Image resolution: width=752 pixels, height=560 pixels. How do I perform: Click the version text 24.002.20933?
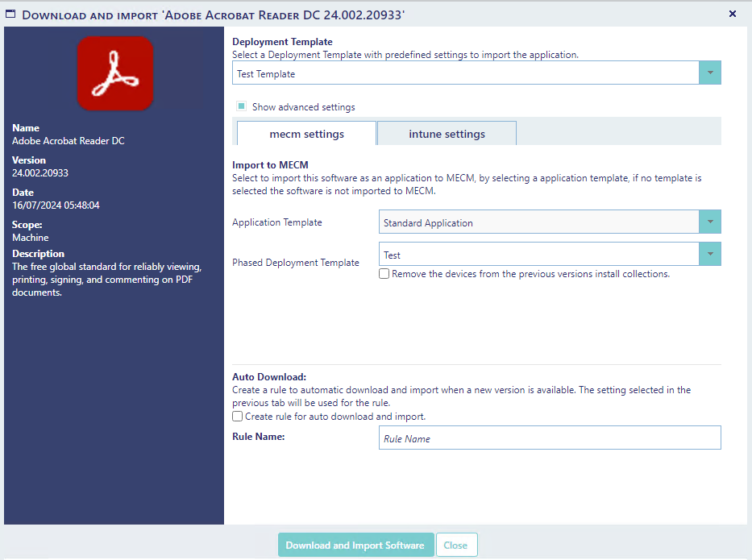(x=40, y=173)
